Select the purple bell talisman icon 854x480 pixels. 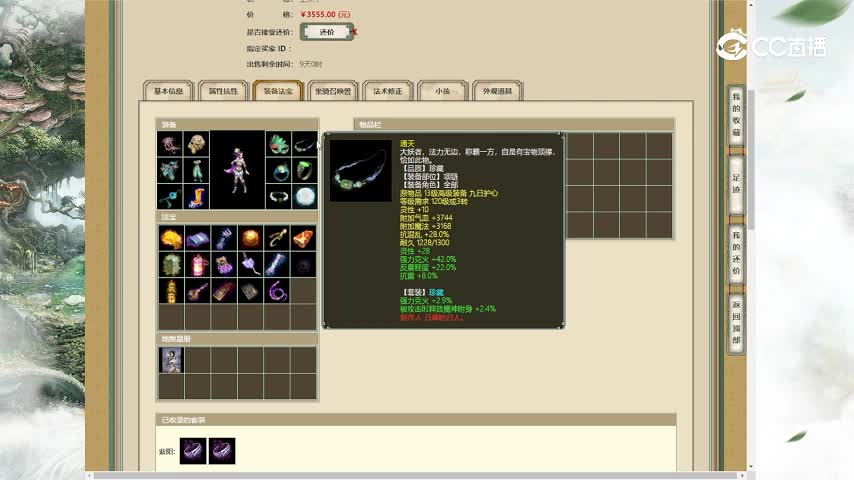pos(224,265)
